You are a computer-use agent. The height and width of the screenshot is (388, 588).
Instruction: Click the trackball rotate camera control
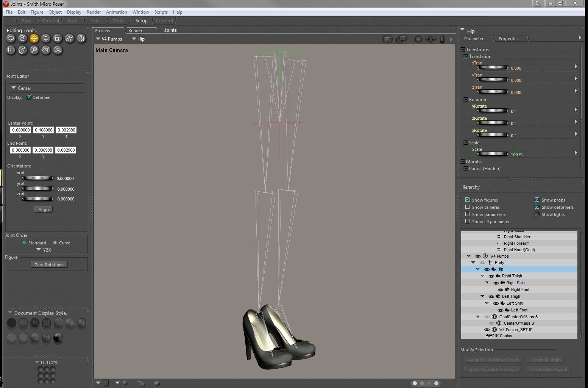click(418, 39)
